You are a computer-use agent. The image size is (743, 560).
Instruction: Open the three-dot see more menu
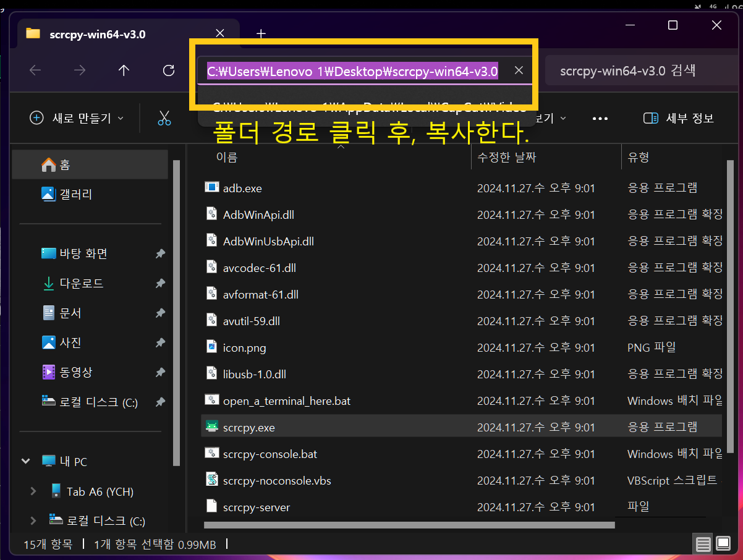click(600, 117)
